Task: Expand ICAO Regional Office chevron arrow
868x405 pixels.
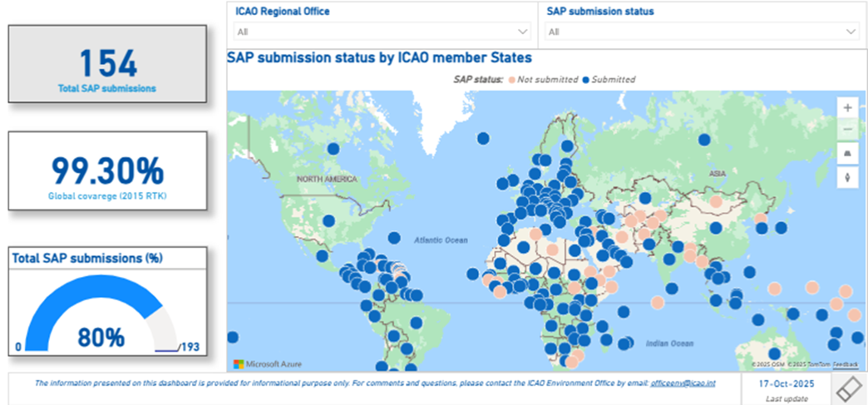Action: point(523,32)
